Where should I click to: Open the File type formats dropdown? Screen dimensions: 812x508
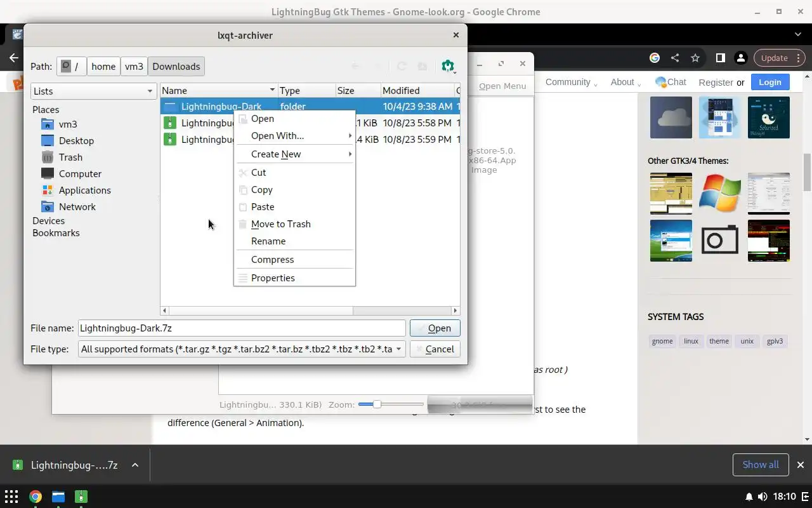click(x=242, y=349)
